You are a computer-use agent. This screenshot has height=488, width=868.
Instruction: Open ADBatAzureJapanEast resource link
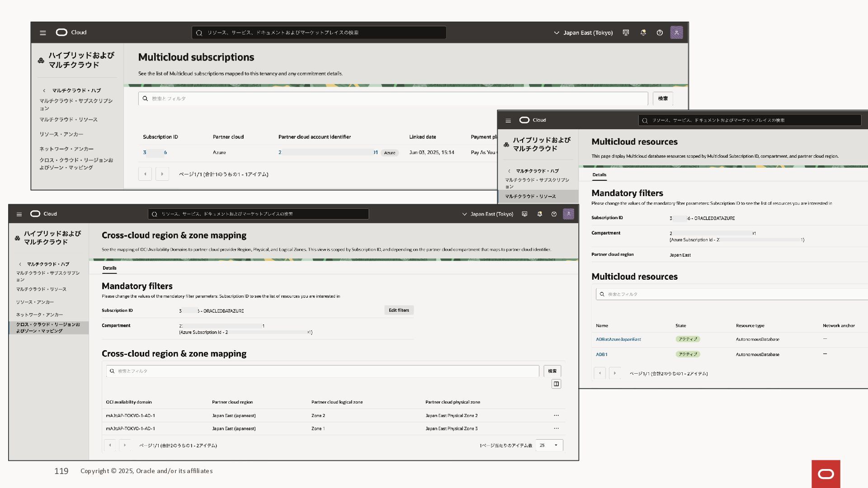[618, 339]
